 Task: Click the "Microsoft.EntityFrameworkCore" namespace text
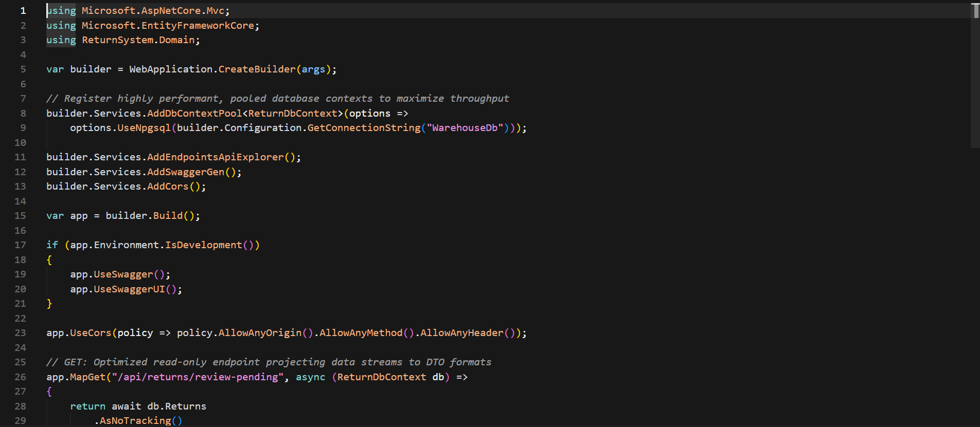168,26
